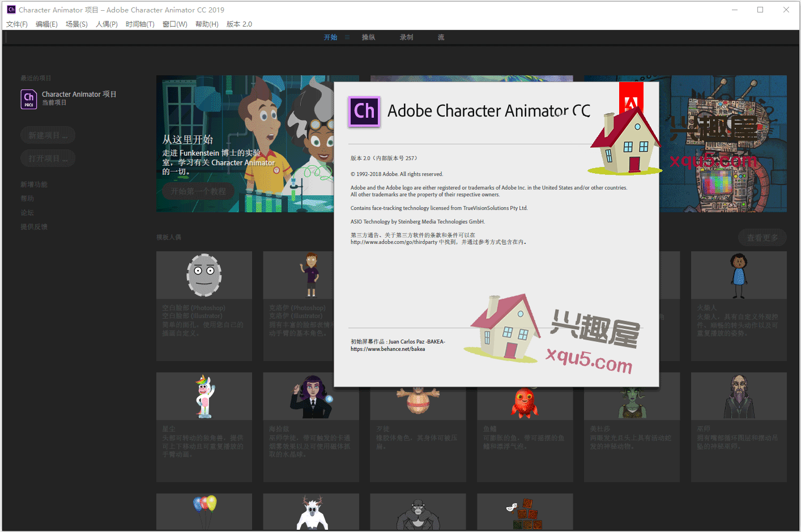Screen dimensions: 801x532
Task: Open the 编辑(E) menu
Action: (46, 24)
